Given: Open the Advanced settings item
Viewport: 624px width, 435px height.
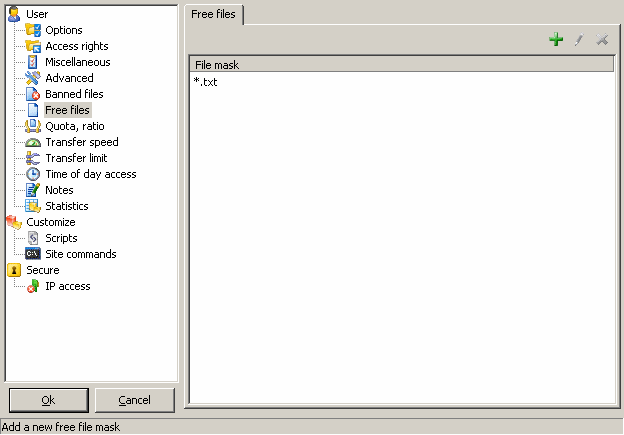Looking at the screenshot, I should (x=69, y=78).
